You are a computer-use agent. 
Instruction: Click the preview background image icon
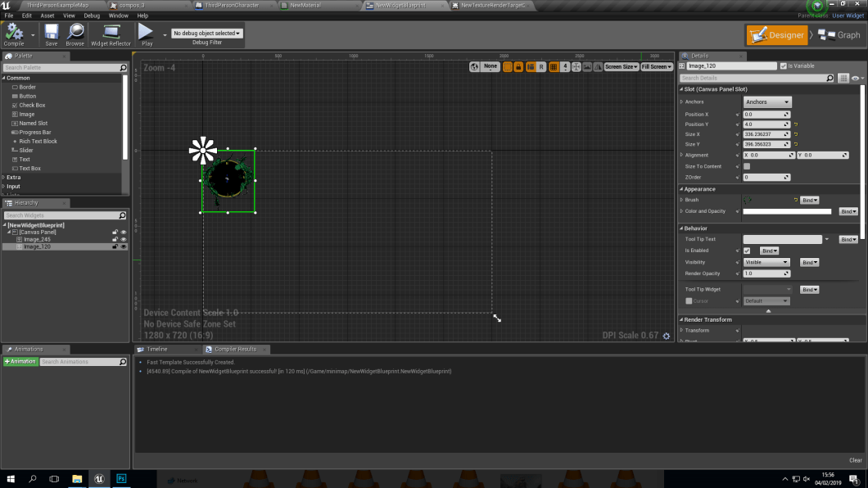point(587,67)
